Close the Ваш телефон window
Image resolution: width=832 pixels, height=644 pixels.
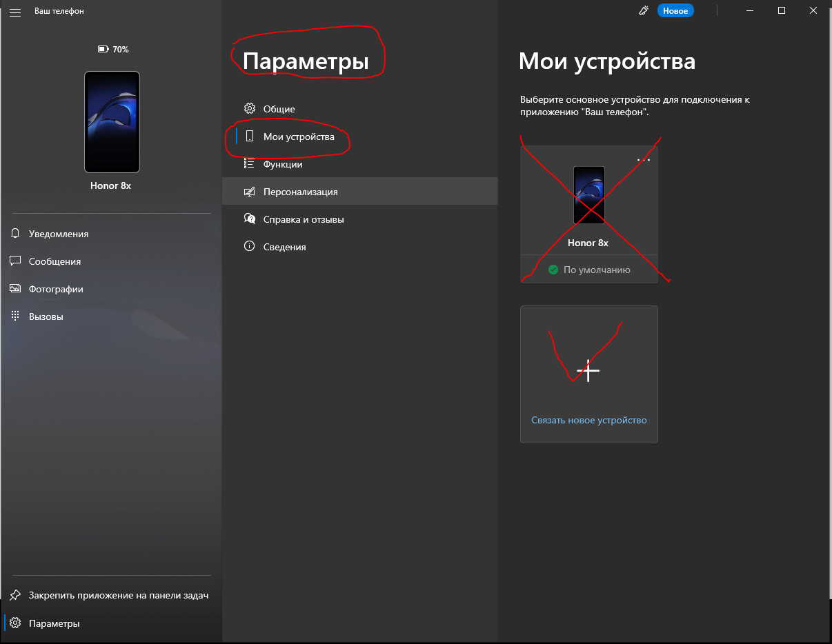tap(813, 10)
